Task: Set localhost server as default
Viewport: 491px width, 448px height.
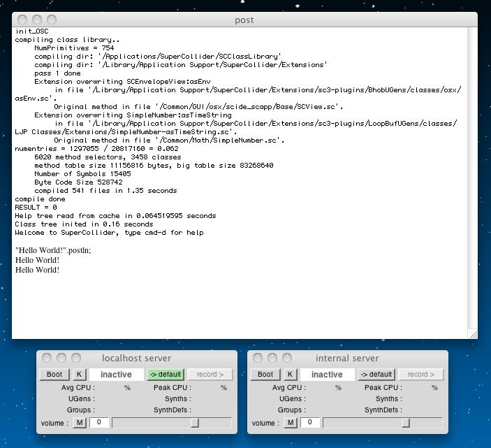Action: coord(166,375)
